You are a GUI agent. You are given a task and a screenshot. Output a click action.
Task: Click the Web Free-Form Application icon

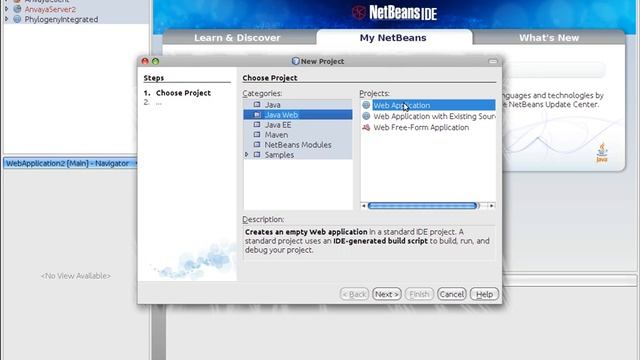click(x=366, y=127)
